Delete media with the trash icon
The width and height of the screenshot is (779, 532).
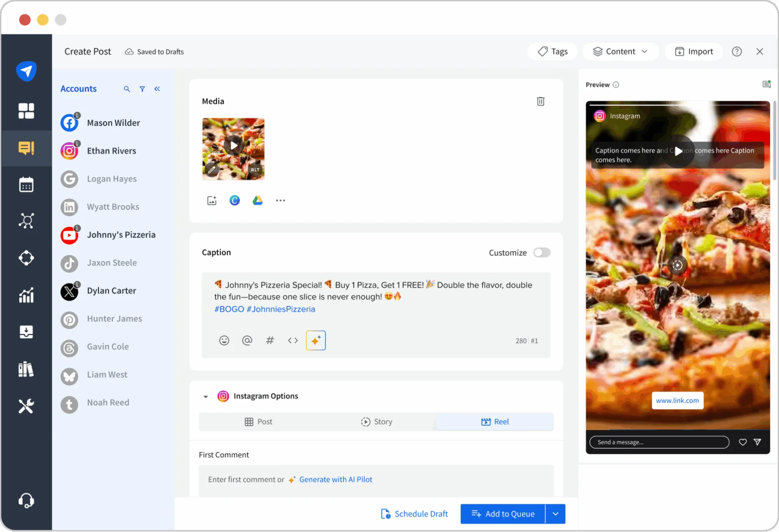click(540, 101)
